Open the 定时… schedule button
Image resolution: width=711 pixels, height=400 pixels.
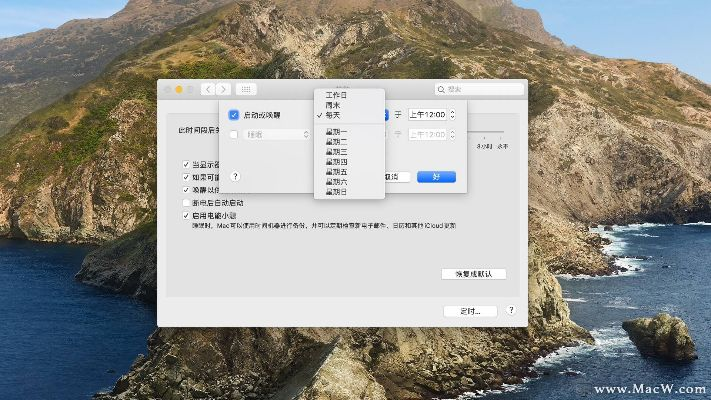click(x=469, y=311)
